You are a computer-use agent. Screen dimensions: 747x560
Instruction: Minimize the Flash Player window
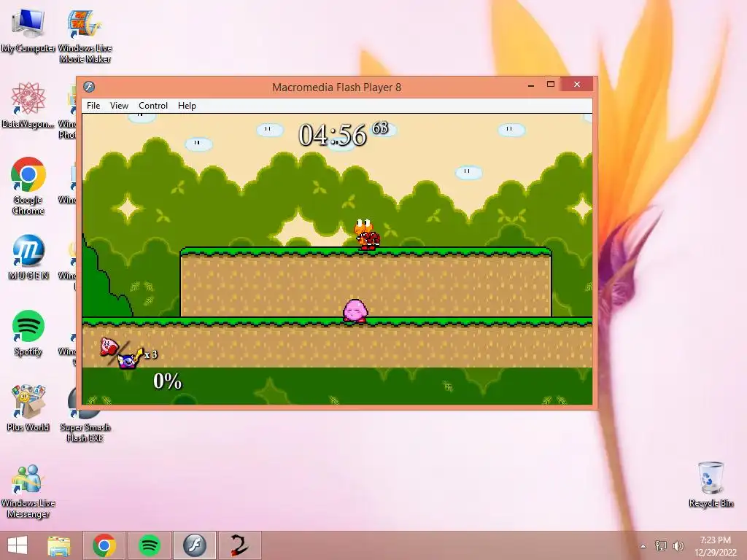click(531, 85)
